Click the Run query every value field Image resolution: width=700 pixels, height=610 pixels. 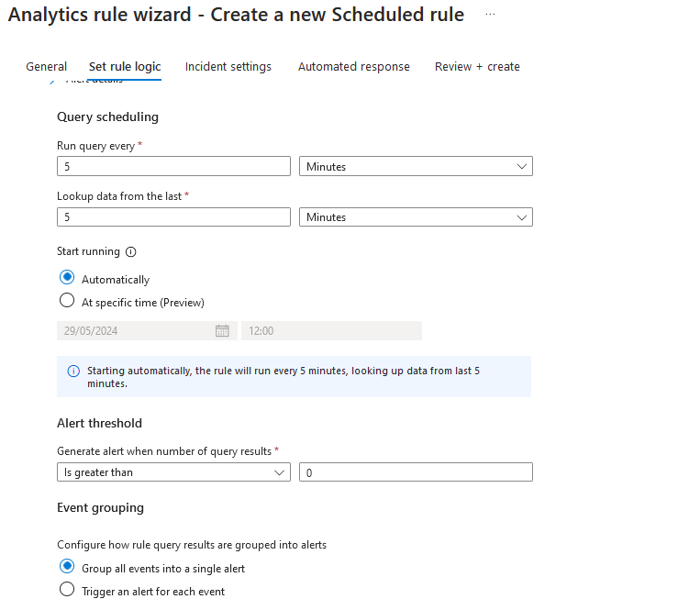point(173,167)
